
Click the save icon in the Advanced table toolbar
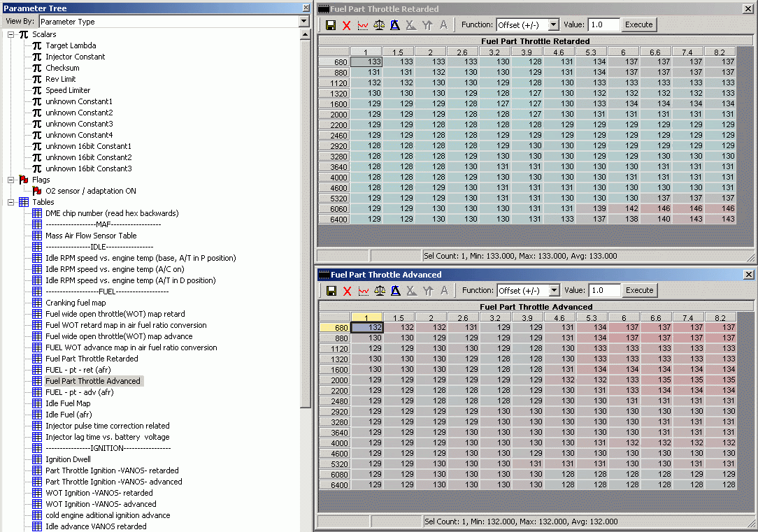tap(331, 290)
